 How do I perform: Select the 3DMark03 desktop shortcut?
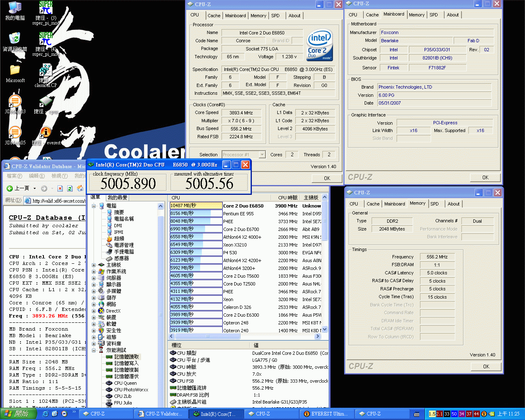point(15,104)
